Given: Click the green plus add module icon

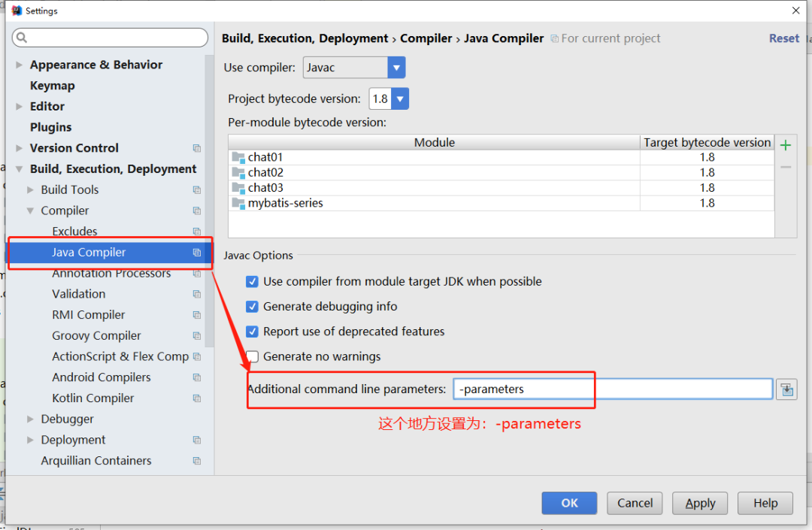Looking at the screenshot, I should click(786, 145).
